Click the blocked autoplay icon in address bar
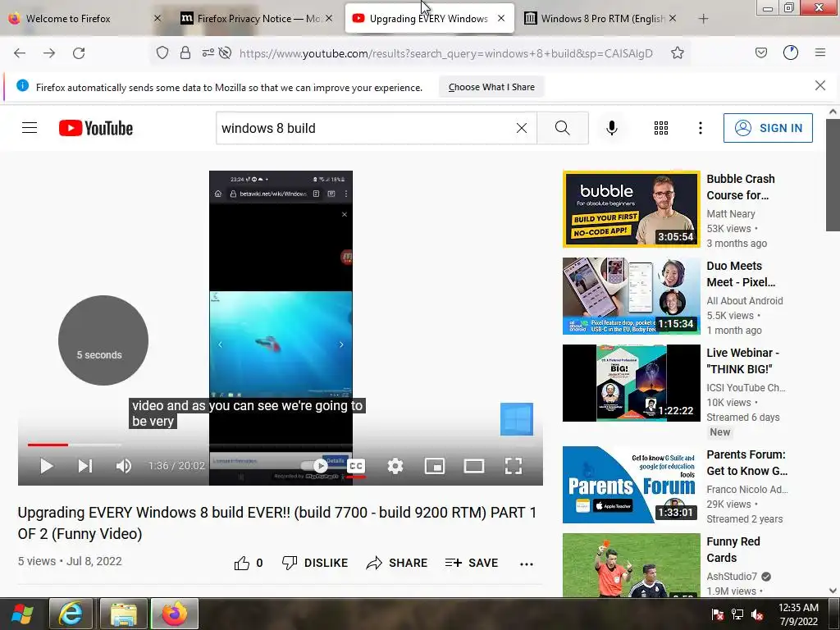 [x=225, y=52]
